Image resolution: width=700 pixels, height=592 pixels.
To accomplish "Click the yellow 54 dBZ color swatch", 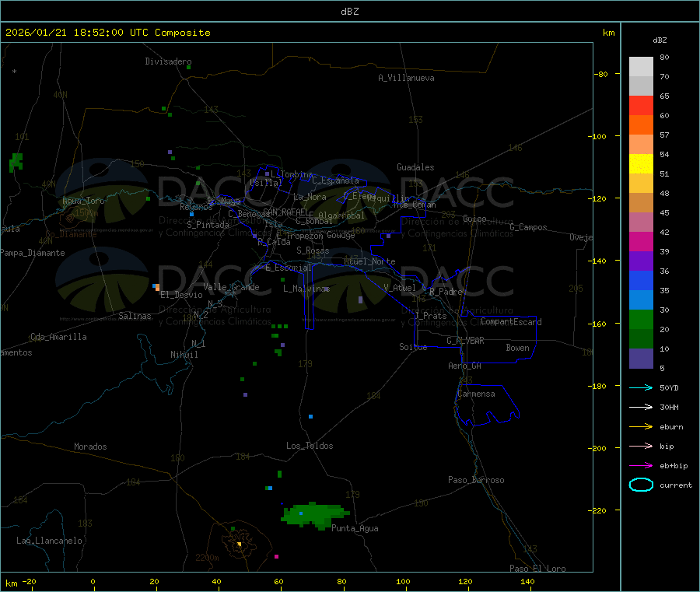I will pos(641,164).
